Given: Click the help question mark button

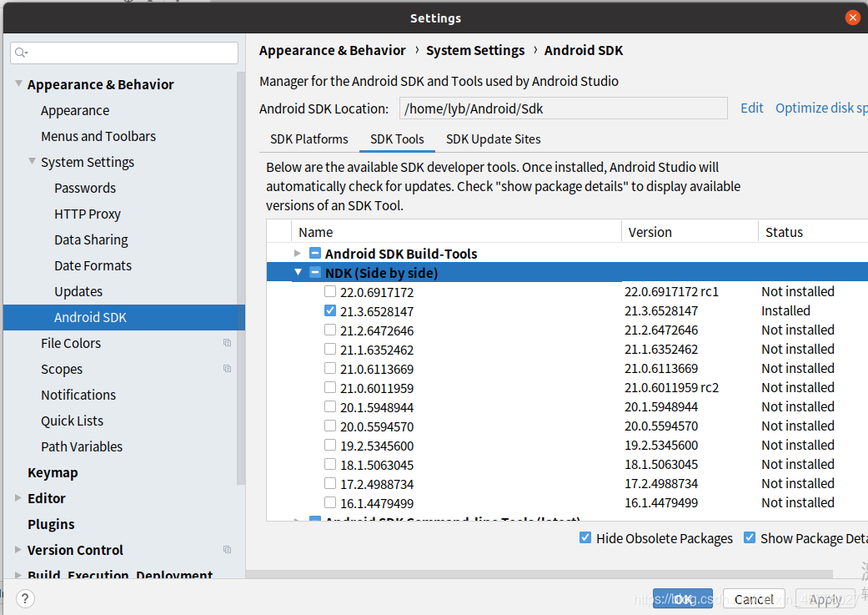Looking at the screenshot, I should (x=25, y=598).
